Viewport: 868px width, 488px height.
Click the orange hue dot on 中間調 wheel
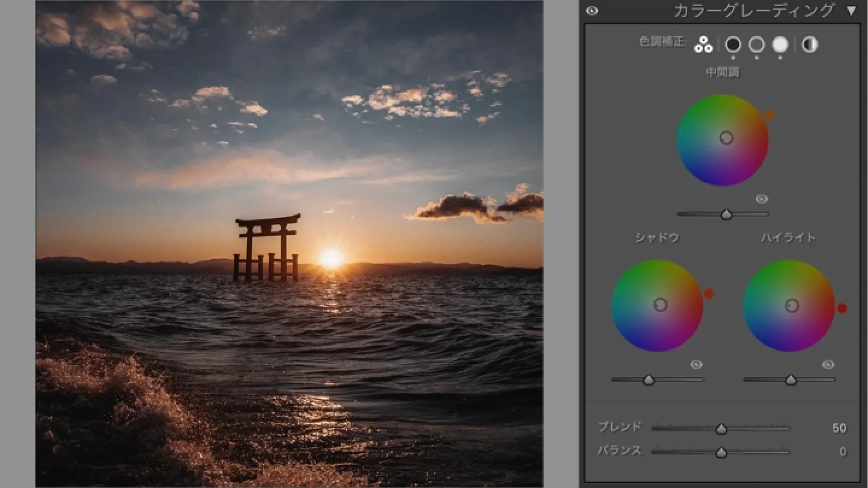click(770, 115)
